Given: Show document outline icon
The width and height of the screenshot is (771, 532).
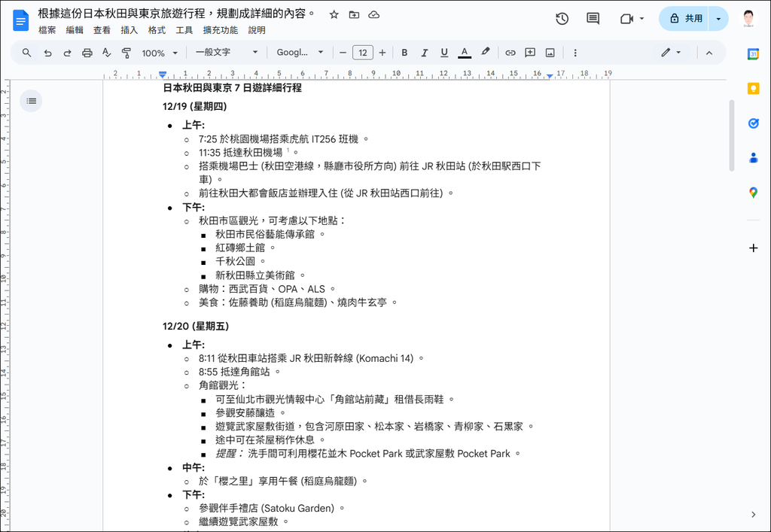Looking at the screenshot, I should click(32, 101).
